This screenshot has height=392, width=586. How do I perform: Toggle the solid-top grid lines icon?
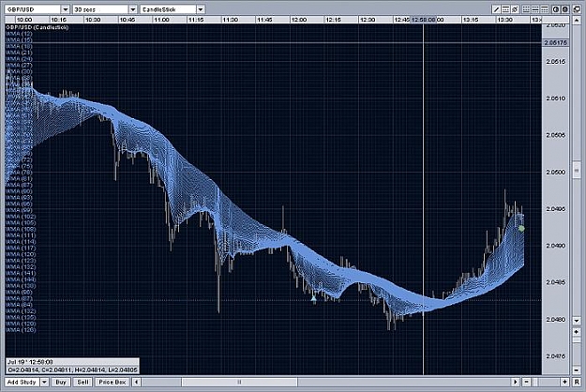545,9
